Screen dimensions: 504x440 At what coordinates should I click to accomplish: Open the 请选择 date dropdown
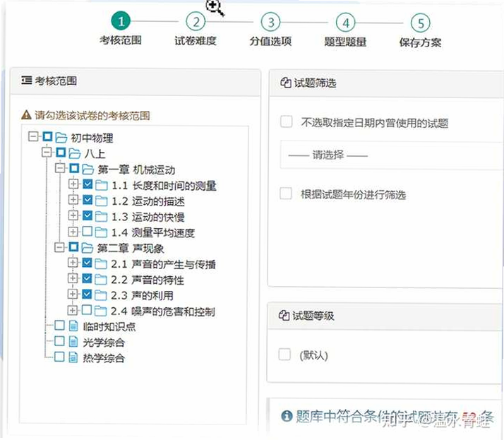(x=392, y=155)
